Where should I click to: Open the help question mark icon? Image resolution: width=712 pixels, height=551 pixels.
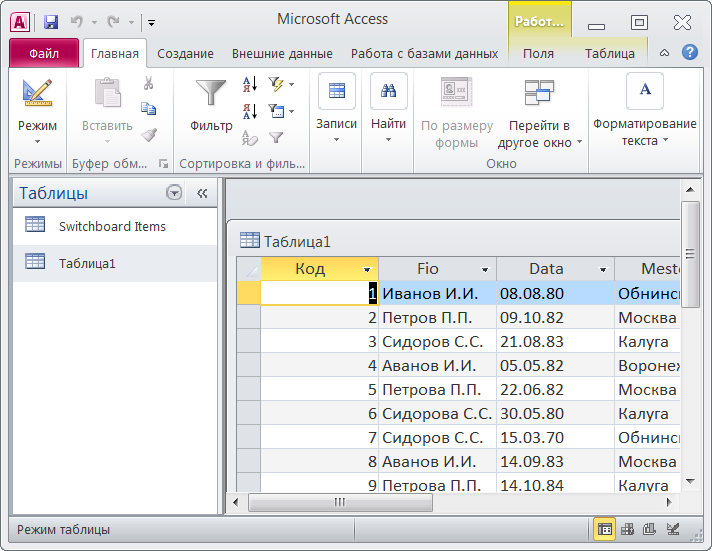point(690,53)
